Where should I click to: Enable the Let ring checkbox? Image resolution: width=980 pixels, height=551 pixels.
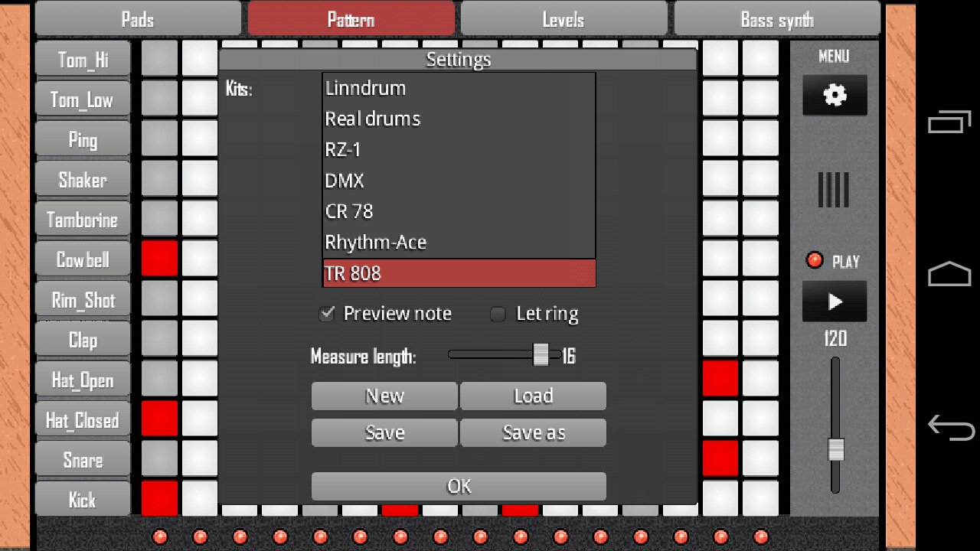tap(497, 314)
